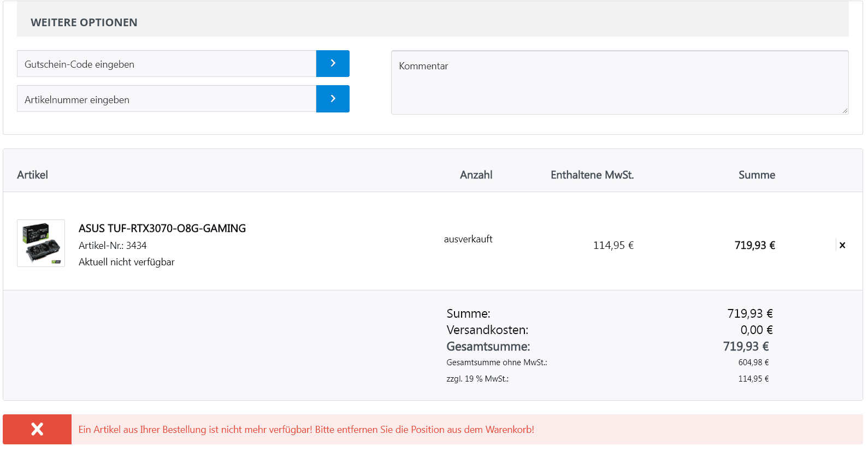Click the Gesamtsumme 719,93 € value
This screenshot has width=868, height=452.
[x=746, y=346]
